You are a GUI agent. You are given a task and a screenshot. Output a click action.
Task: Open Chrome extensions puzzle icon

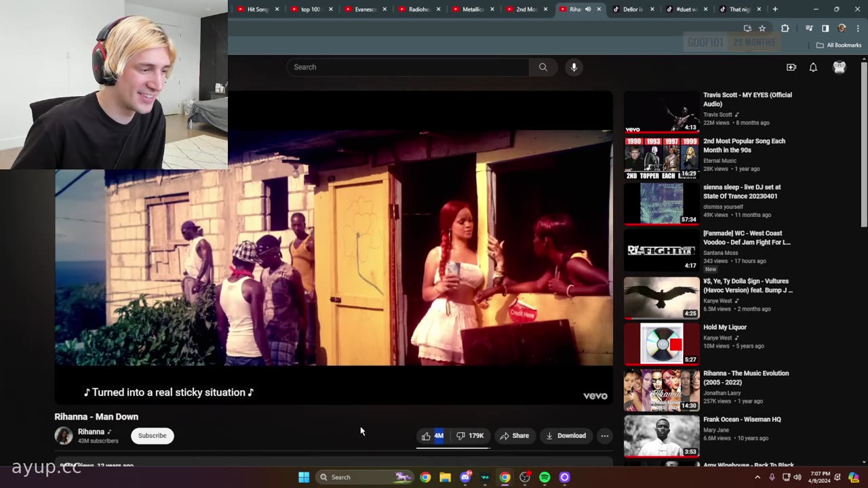tap(785, 28)
